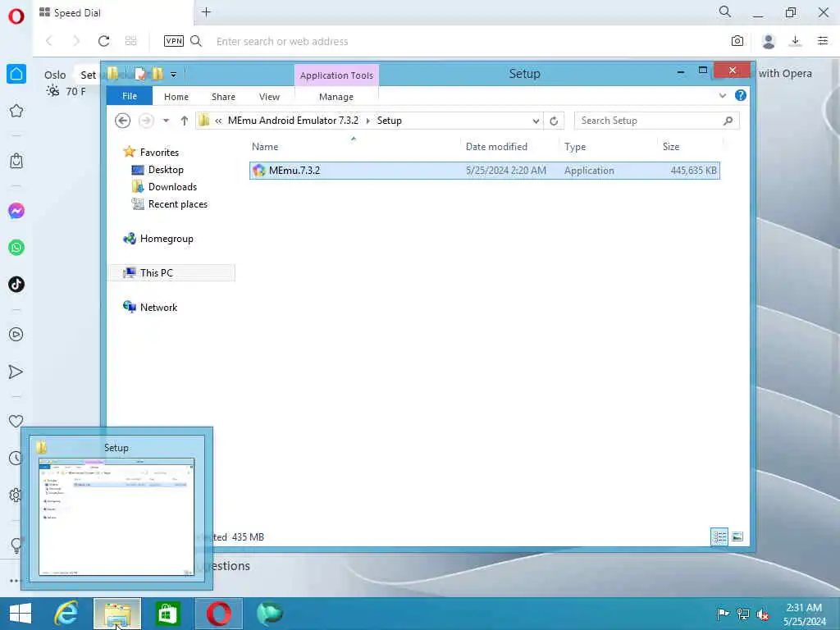The width and height of the screenshot is (840, 630).
Task: Refresh the Setup folder view
Action: (x=554, y=121)
